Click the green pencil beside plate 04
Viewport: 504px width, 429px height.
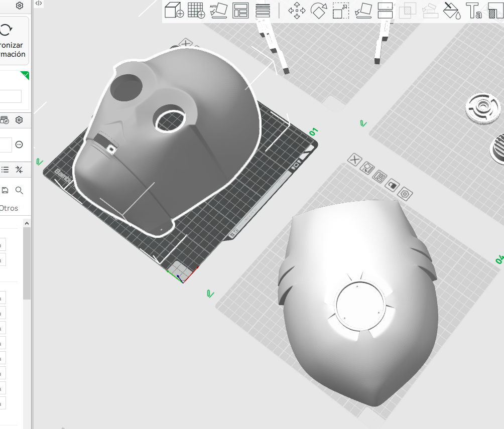[x=210, y=294]
